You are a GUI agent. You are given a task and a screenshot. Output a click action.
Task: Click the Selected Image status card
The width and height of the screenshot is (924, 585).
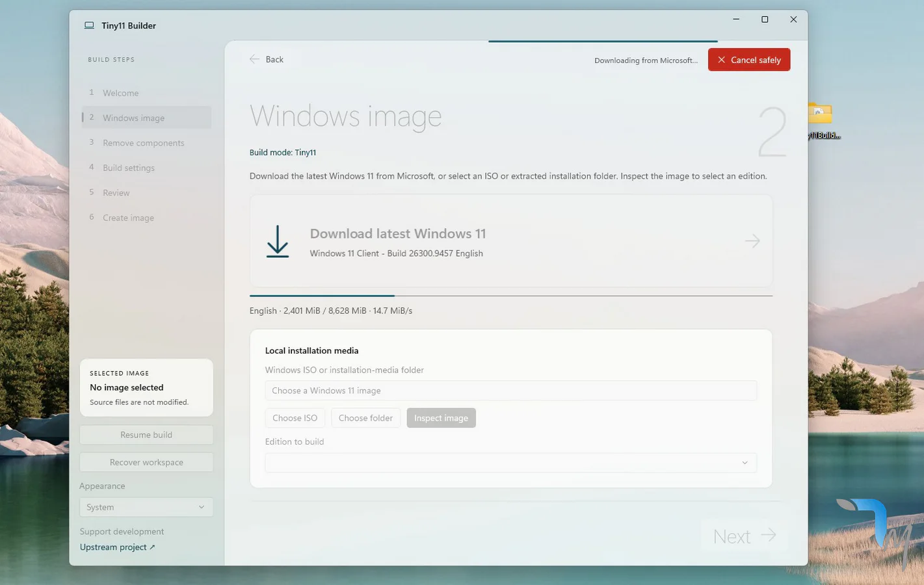point(146,387)
